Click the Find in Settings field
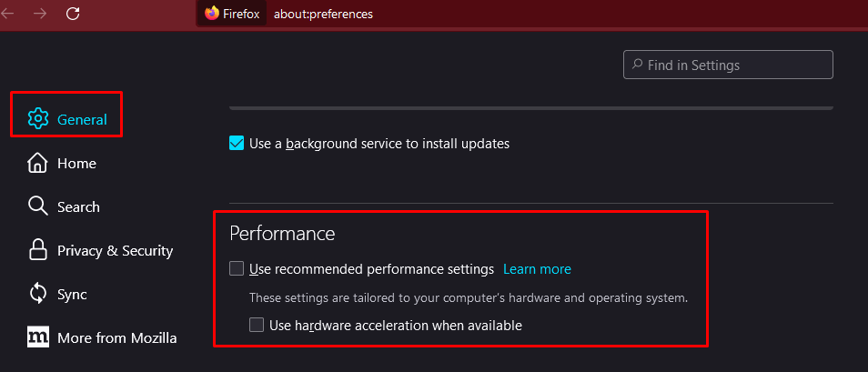 [x=735, y=65]
